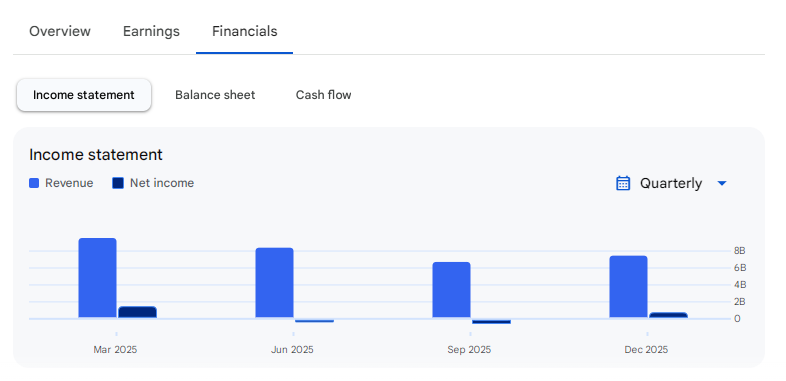786x381 pixels.
Task: Click the Net income legend label
Action: (162, 183)
